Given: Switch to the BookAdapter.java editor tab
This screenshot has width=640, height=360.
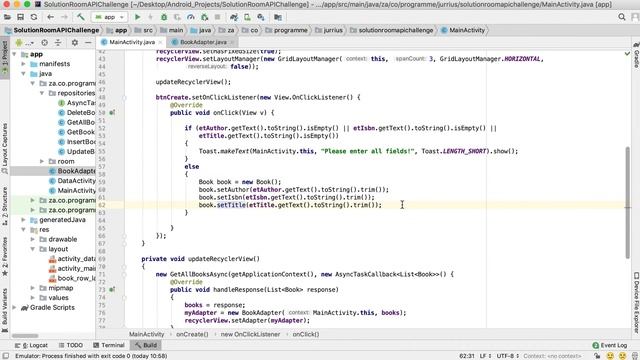Looking at the screenshot, I should [203, 42].
